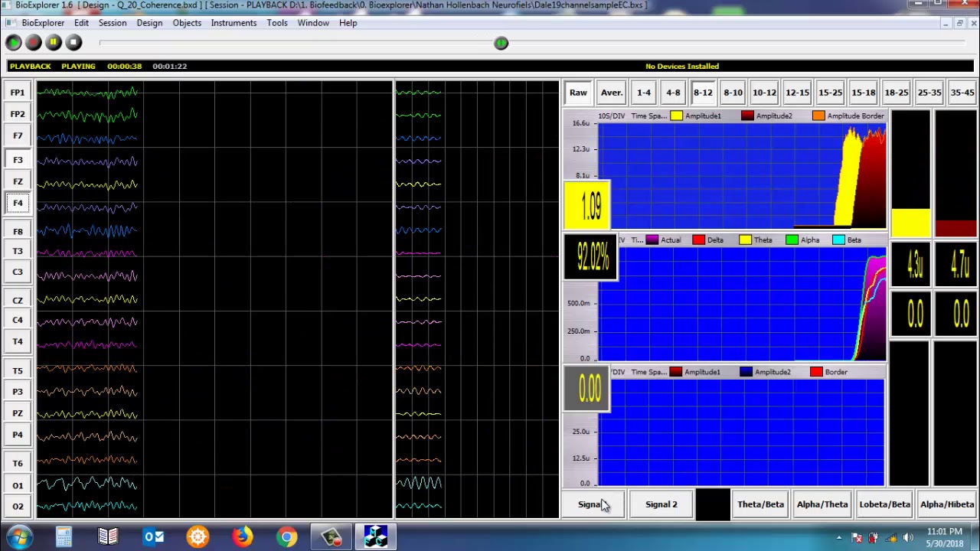980x551 pixels.
Task: Open Firefox from the taskbar
Action: [x=242, y=536]
